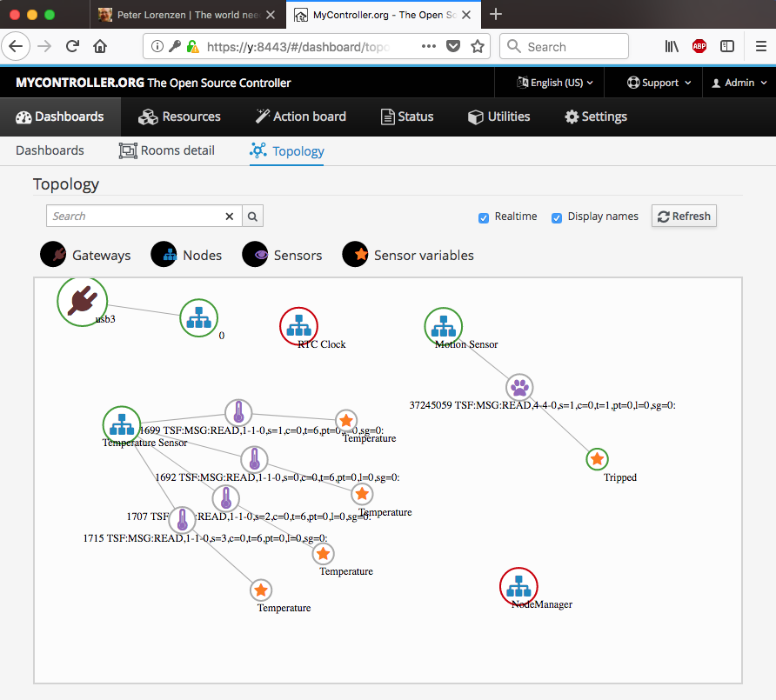Click the browser URL address bar
Viewport: 776px width, 700px height.
(298, 46)
